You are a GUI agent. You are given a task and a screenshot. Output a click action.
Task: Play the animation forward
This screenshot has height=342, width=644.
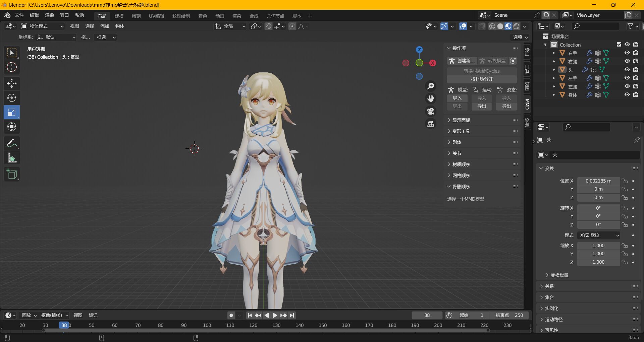pyautogui.click(x=275, y=315)
